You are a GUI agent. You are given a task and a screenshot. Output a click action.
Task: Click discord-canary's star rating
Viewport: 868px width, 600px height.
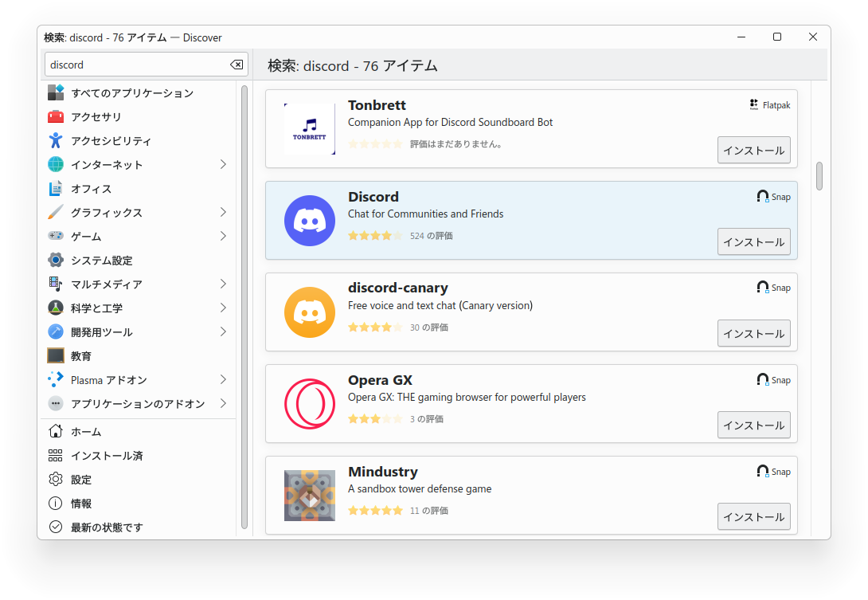375,327
